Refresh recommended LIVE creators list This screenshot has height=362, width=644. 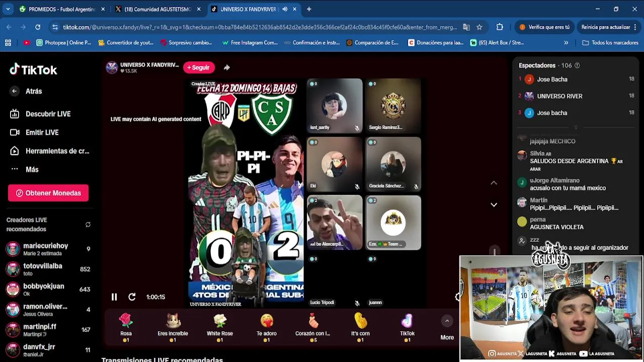coord(88,225)
